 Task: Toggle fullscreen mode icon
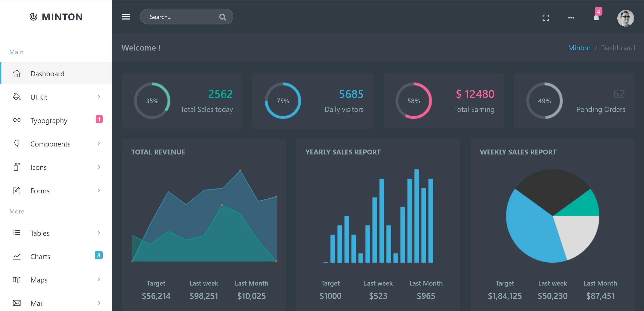click(546, 18)
